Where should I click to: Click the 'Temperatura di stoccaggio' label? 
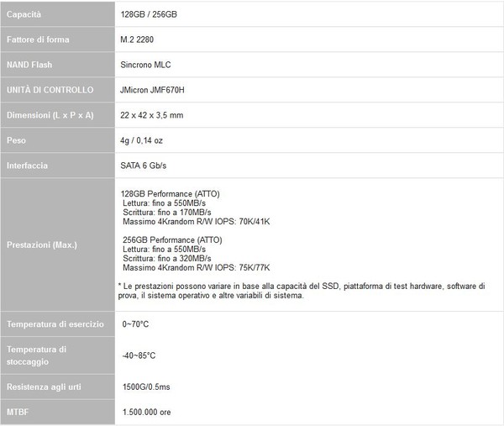pyautogui.click(x=37, y=355)
